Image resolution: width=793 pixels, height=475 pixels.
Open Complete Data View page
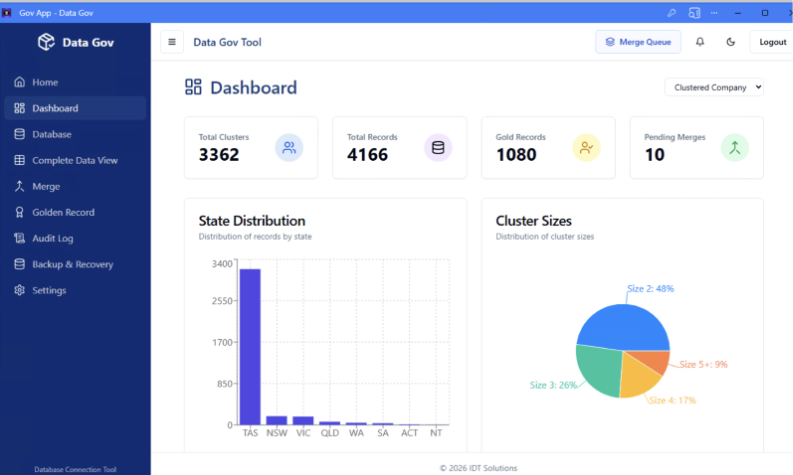pyautogui.click(x=75, y=160)
